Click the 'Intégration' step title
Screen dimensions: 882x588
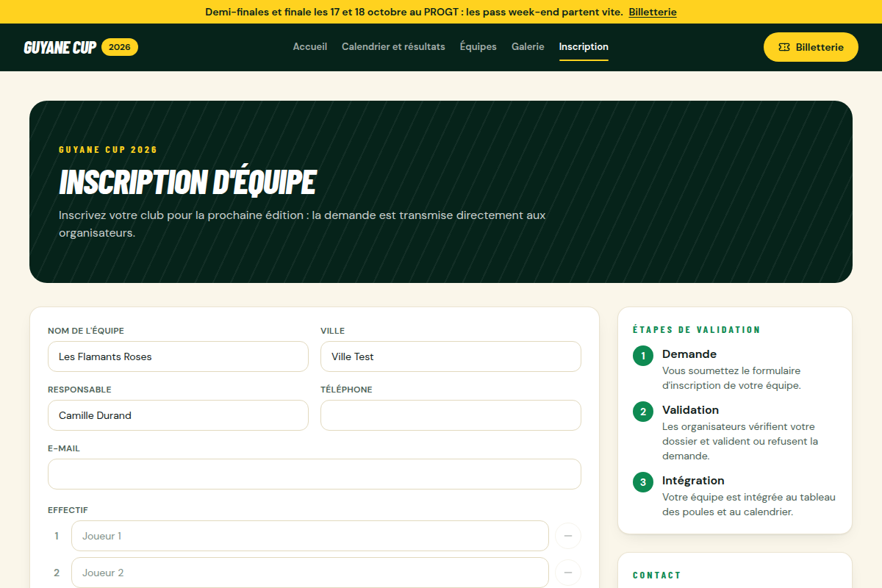coord(693,480)
